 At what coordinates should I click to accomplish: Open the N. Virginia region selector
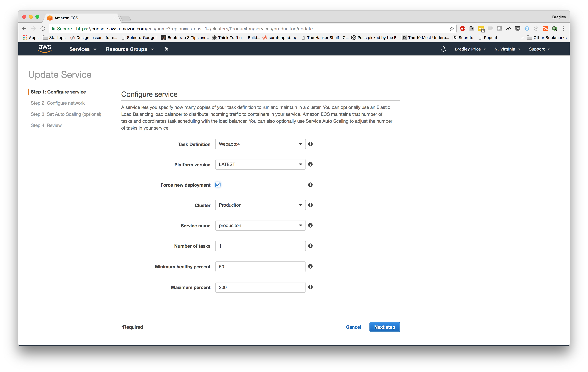pos(507,49)
